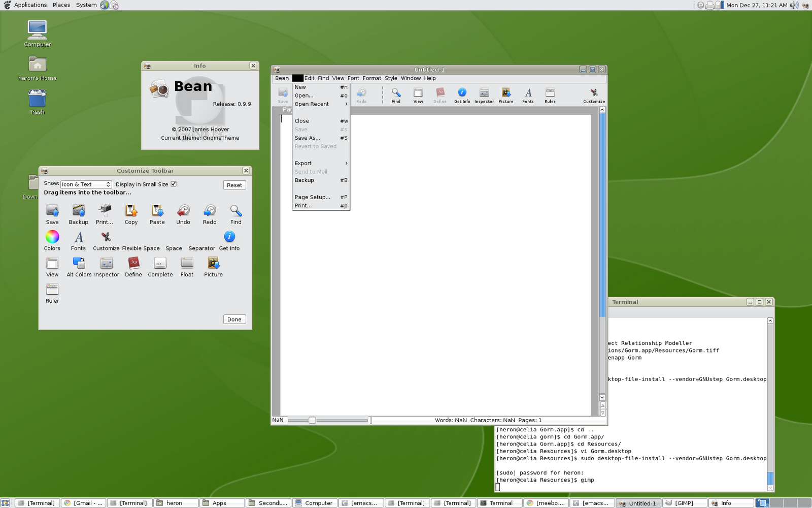Open Inspector from the Bean document toolbar
The height and width of the screenshot is (508, 812).
click(x=484, y=95)
